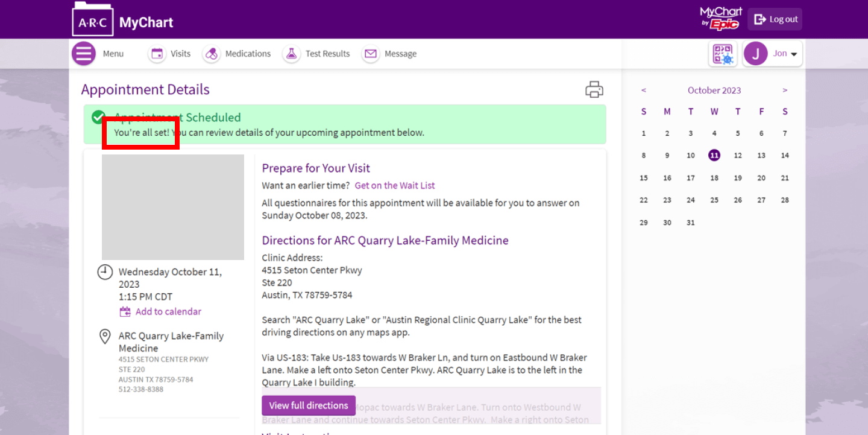Screen dimensions: 868x435
Task: Click the MyChart by Epic logo
Action: (720, 18)
